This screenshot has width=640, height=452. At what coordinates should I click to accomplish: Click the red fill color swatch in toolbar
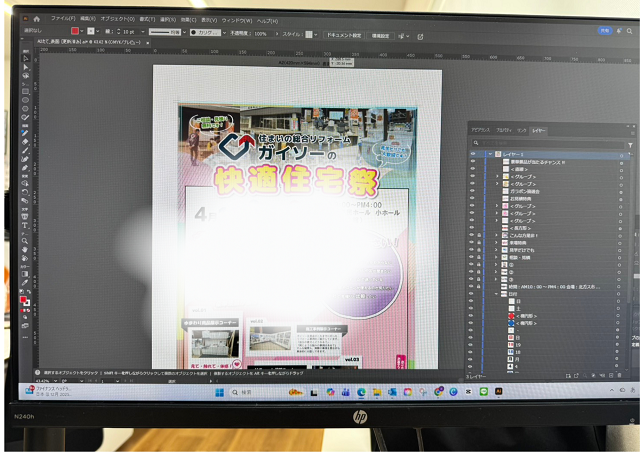[x=22, y=299]
